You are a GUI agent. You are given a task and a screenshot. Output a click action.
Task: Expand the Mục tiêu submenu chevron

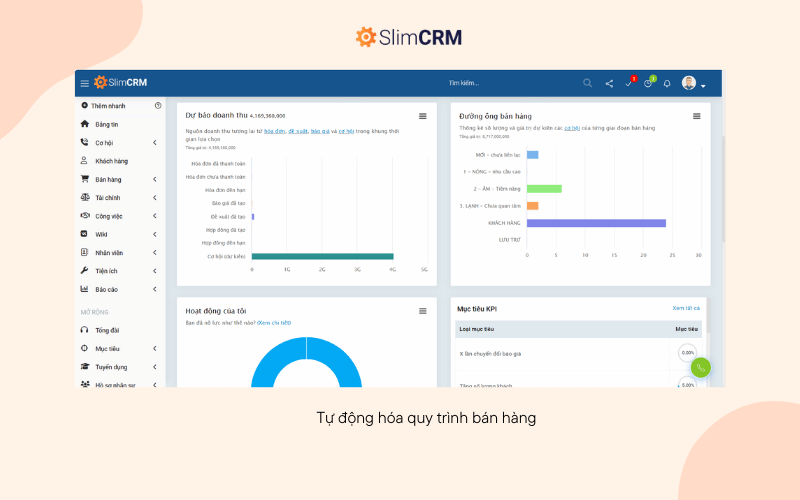click(x=155, y=349)
